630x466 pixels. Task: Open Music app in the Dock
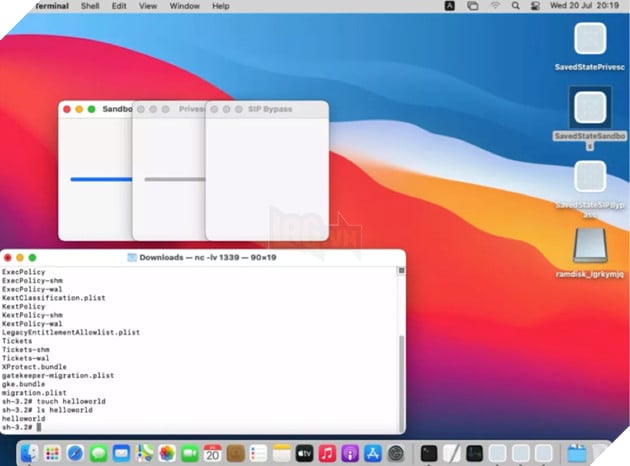coord(327,454)
